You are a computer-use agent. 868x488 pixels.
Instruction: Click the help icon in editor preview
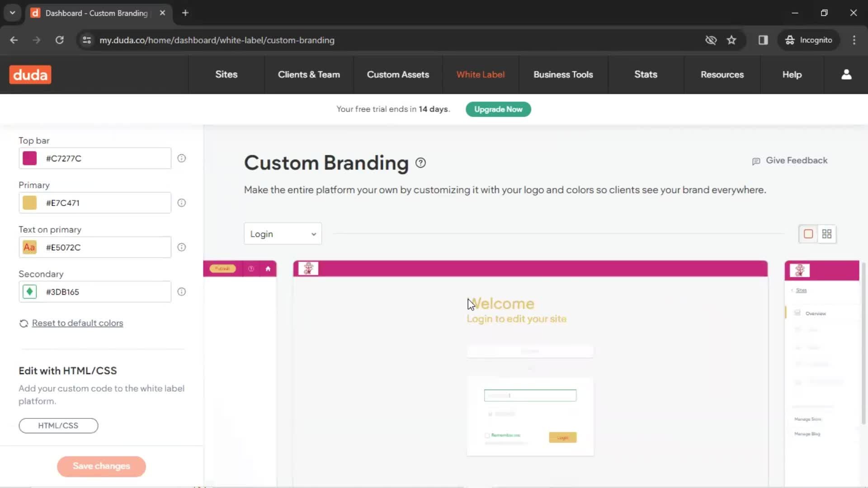tap(251, 269)
